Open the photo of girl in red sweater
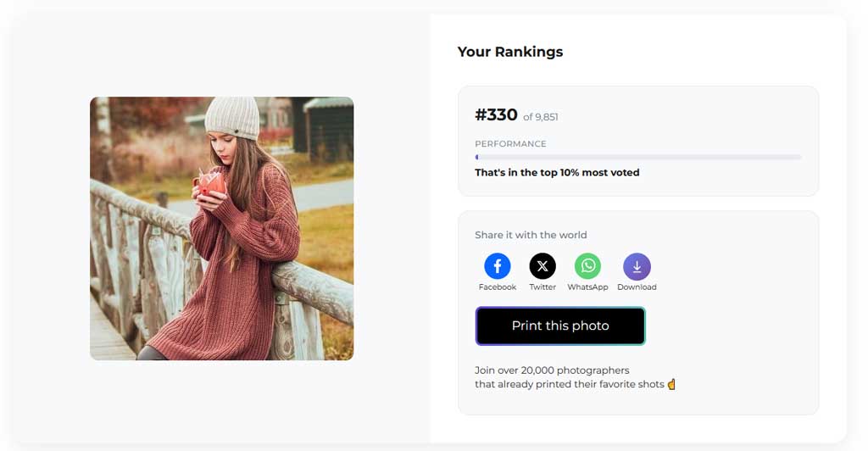868x451 pixels. click(222, 229)
